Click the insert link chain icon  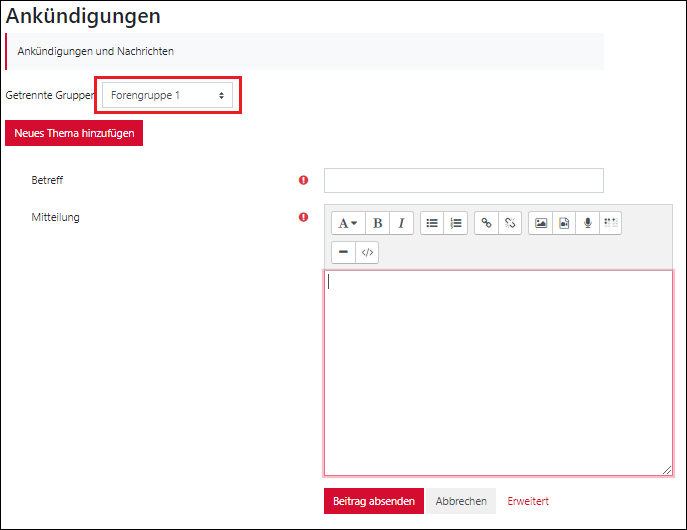(486, 223)
